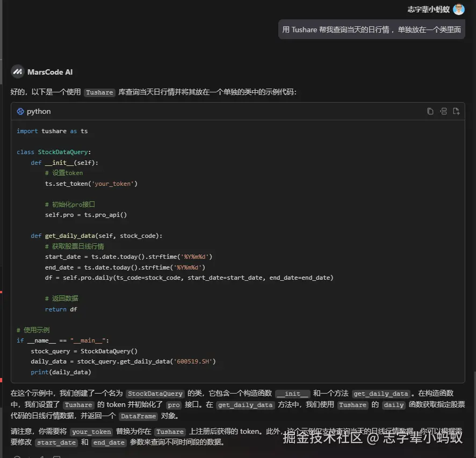Click the 'self.pro = ts.pro_api()' line
The image size is (476, 458).
[x=86, y=215]
